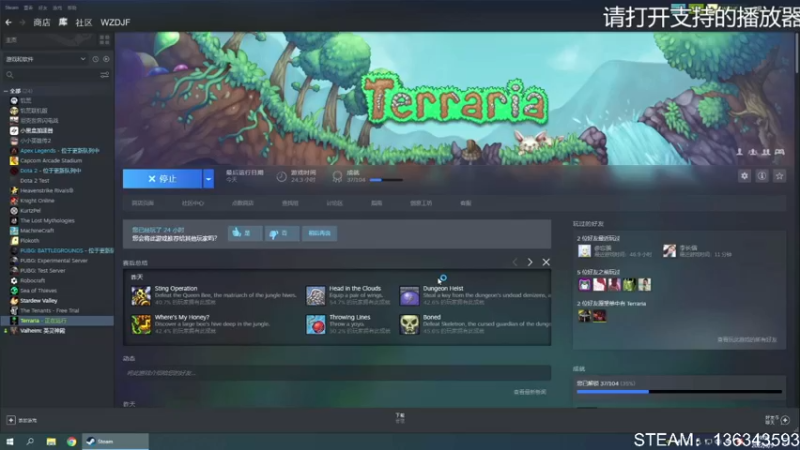The image size is (800, 450).
Task: Collapse the 全部 games category
Action: [x=6, y=91]
